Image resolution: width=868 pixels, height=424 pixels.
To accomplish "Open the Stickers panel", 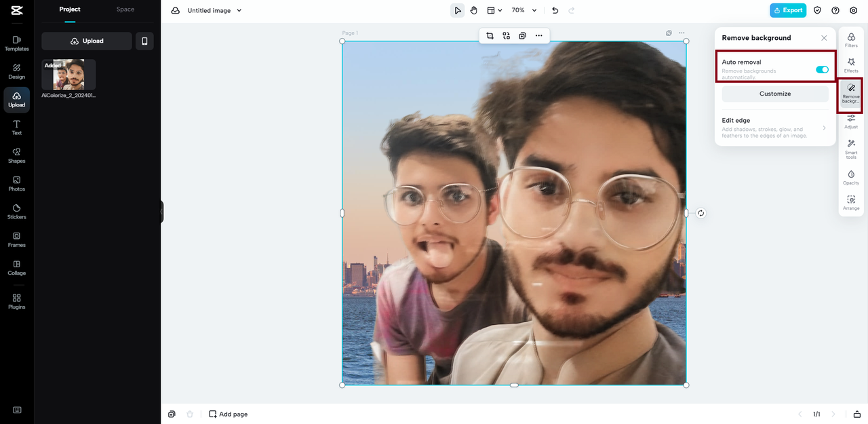I will (x=17, y=212).
